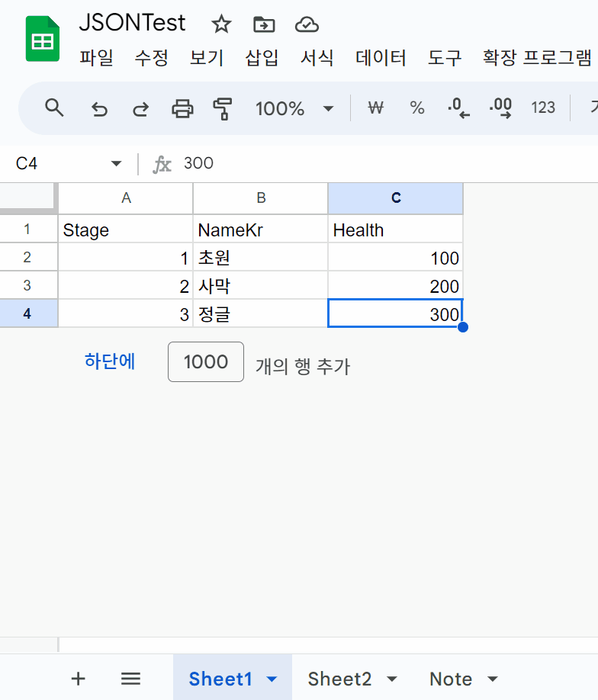This screenshot has width=598, height=700.
Task: Select the cell with value 100
Action: tap(396, 258)
